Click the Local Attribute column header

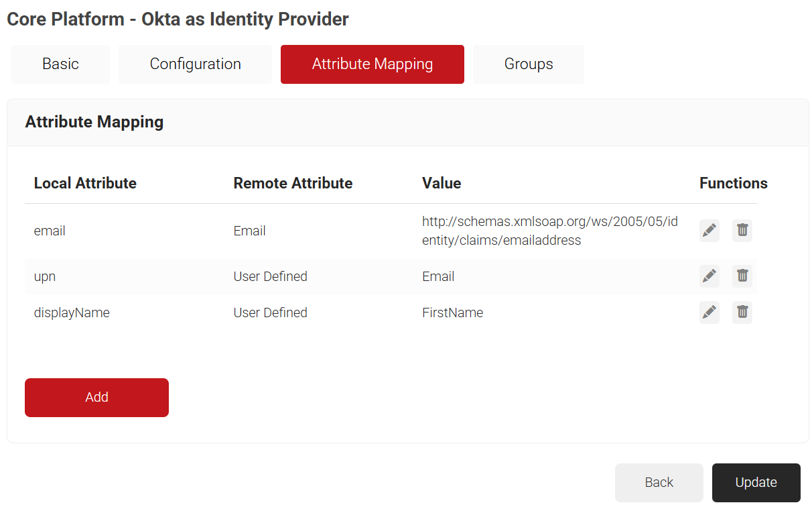[85, 183]
